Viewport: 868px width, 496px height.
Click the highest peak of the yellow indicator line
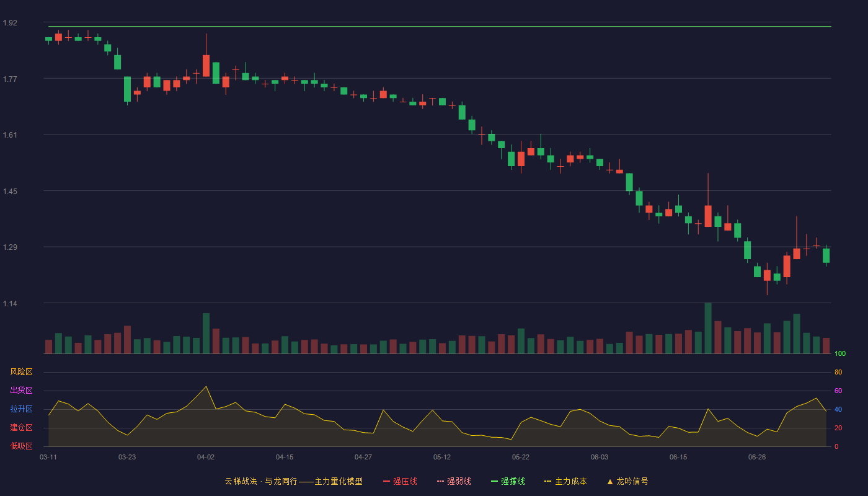[206, 386]
